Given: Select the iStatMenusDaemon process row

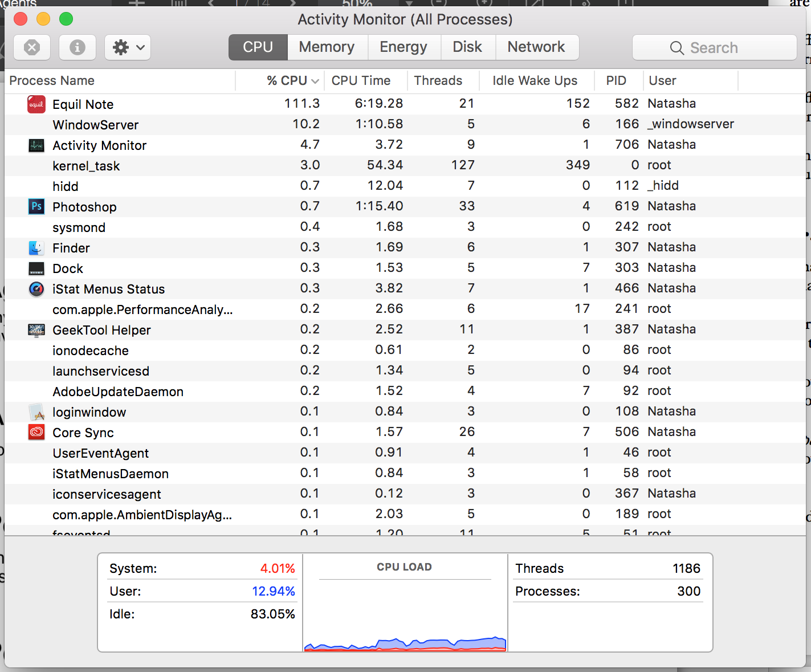Looking at the screenshot, I should click(405, 473).
